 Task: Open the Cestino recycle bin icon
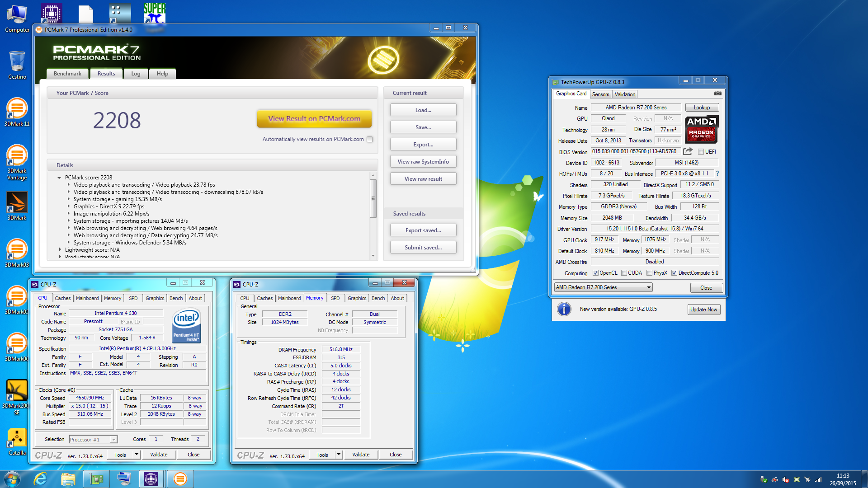(17, 65)
